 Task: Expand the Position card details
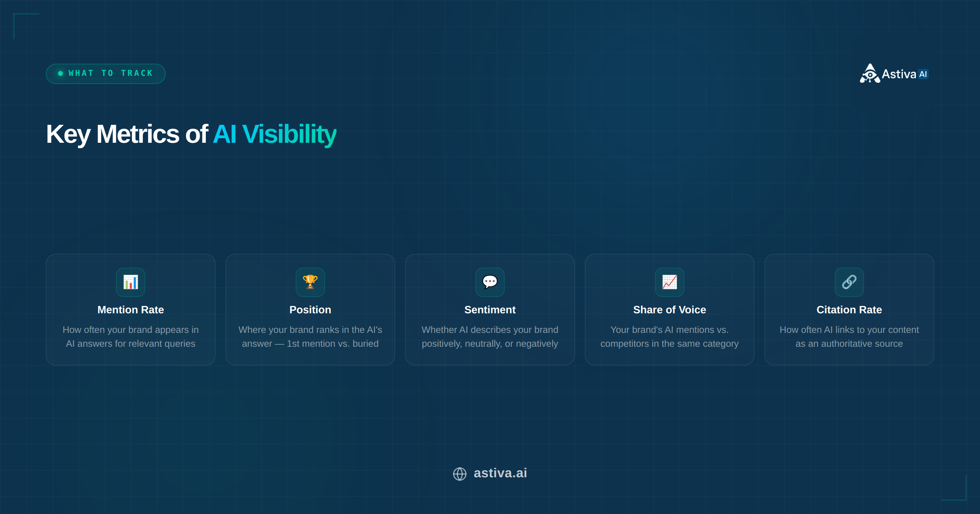[x=310, y=310]
